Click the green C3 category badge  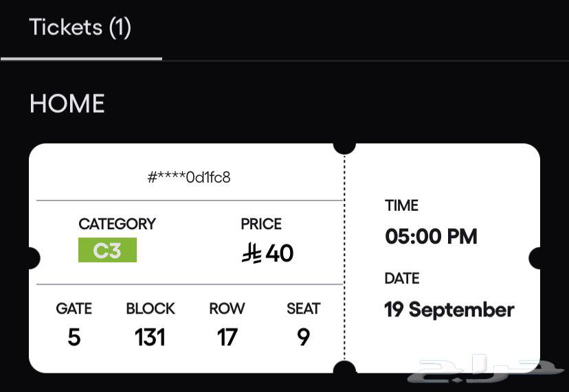(x=107, y=250)
